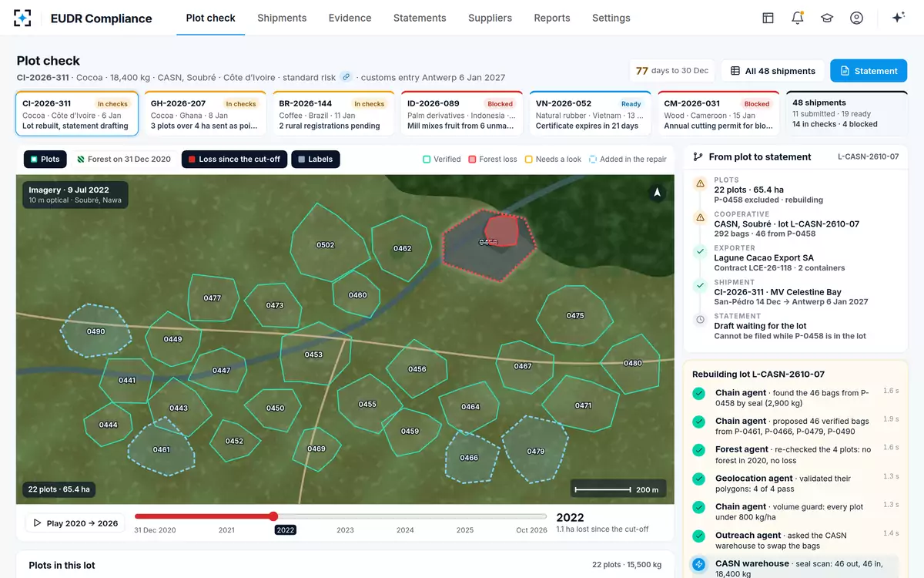The width and height of the screenshot is (924, 578).
Task: Open the Suppliers tab
Action: (490, 18)
